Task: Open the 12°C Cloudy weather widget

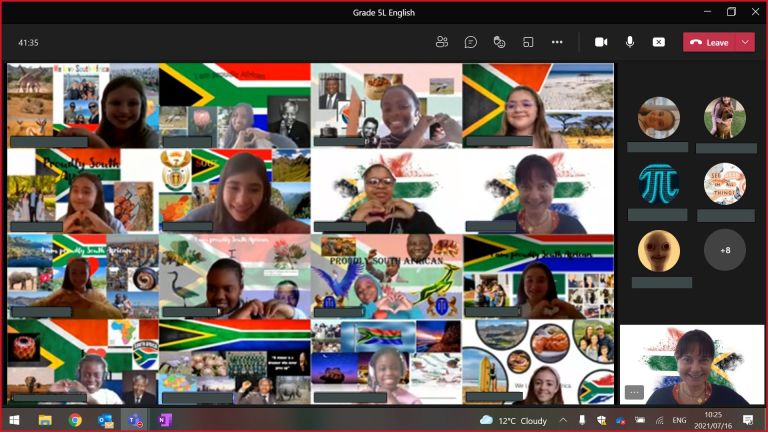Action: (x=514, y=420)
